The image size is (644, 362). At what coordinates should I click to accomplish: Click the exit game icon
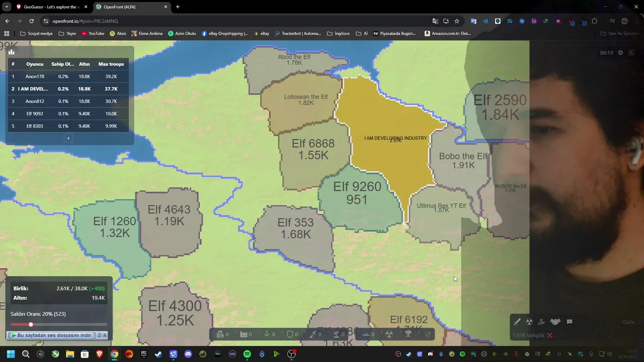(631, 53)
